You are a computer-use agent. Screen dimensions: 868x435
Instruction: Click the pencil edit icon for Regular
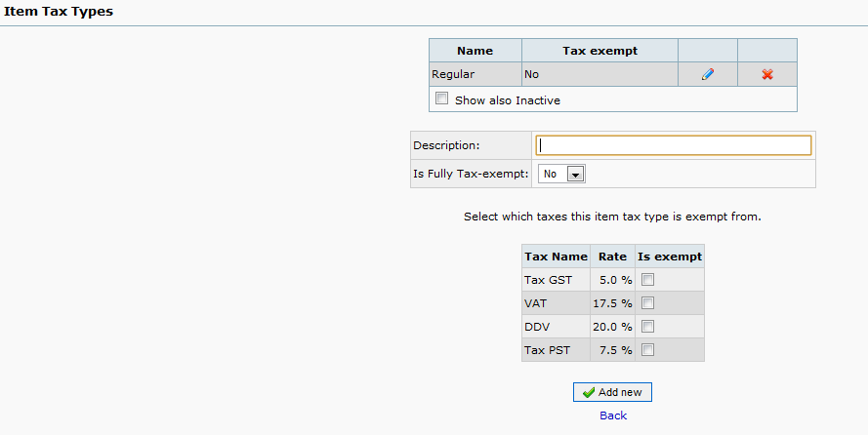(x=708, y=74)
